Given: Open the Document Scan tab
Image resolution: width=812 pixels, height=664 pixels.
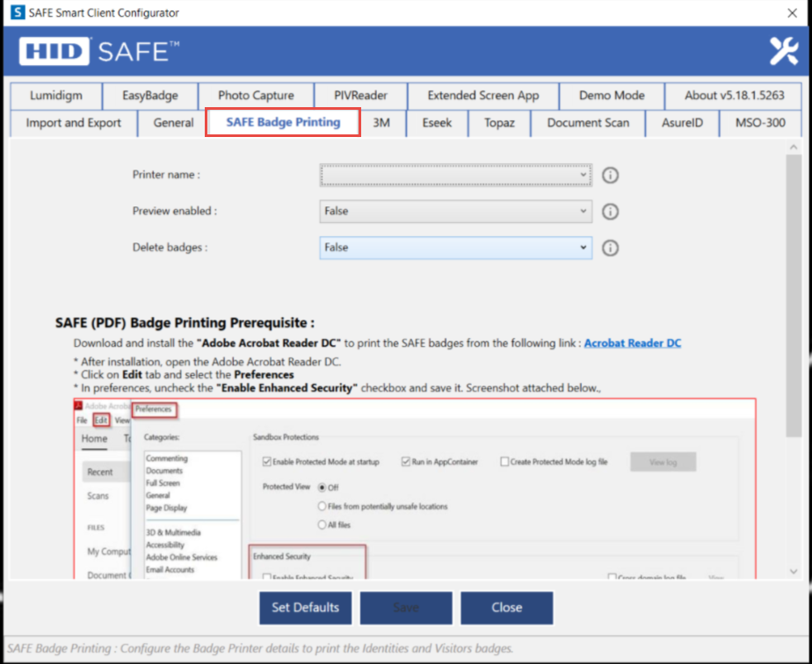Looking at the screenshot, I should 588,123.
